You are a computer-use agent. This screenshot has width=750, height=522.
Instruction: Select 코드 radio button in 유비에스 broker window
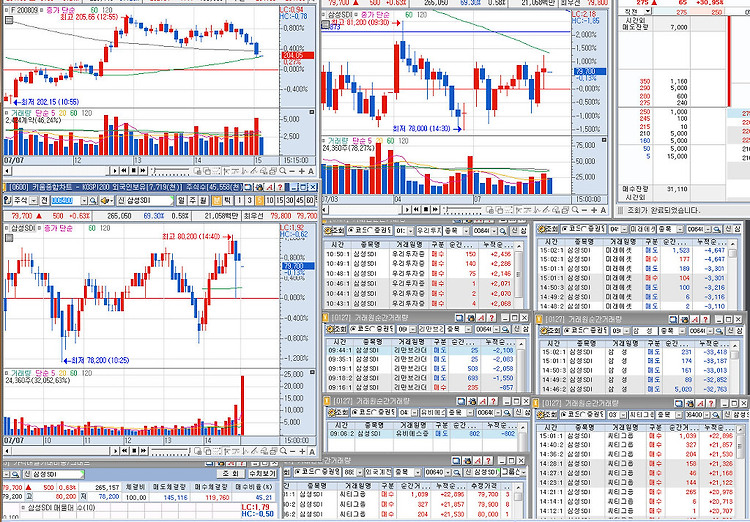[x=354, y=412]
